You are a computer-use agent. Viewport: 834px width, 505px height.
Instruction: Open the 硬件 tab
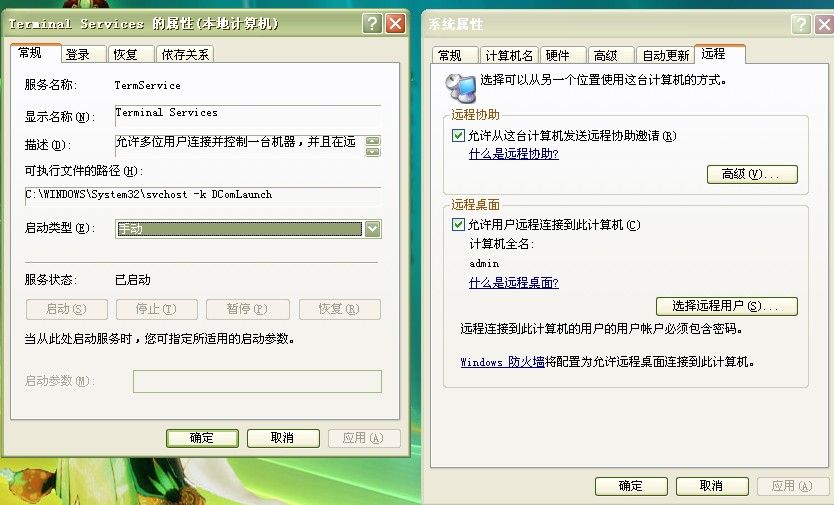tap(563, 55)
